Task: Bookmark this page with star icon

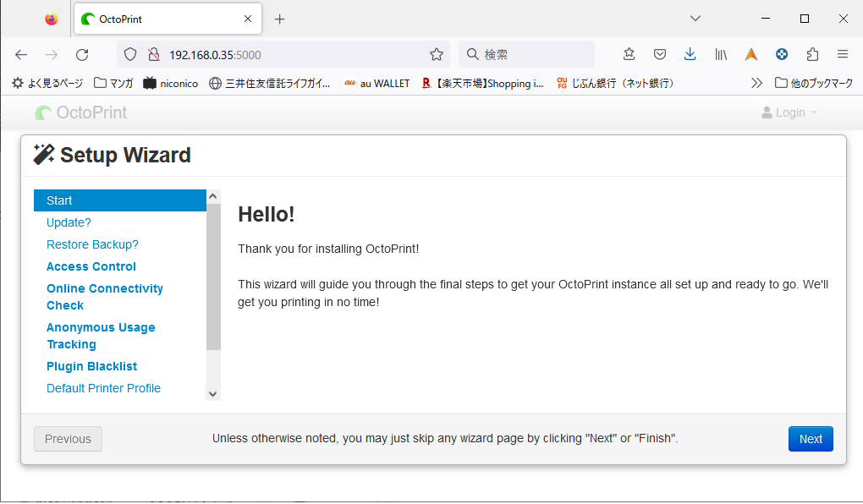Action: click(437, 54)
